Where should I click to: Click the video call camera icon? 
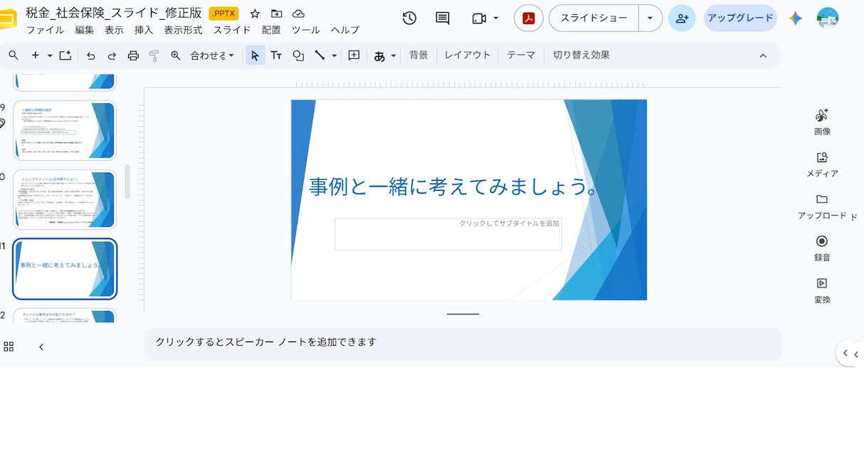coord(479,18)
